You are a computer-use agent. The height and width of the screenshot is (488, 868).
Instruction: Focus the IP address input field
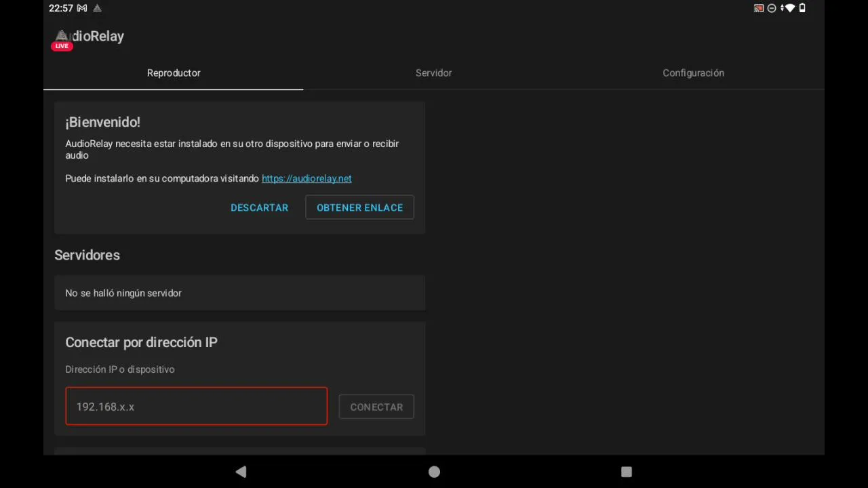(x=196, y=406)
